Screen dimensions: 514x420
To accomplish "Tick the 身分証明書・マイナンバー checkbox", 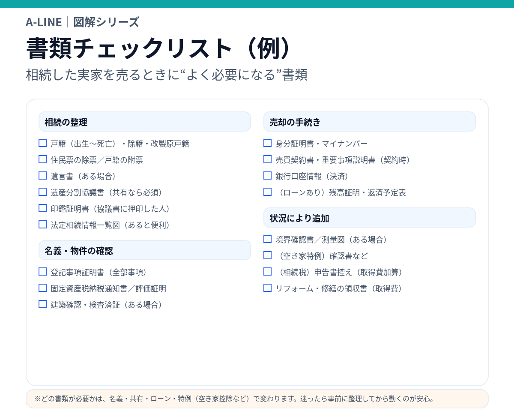I will tap(268, 143).
